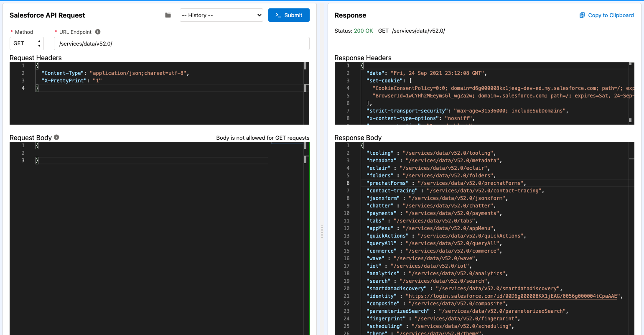Click the "tabs" key
The image size is (644, 335).
pos(375,221)
